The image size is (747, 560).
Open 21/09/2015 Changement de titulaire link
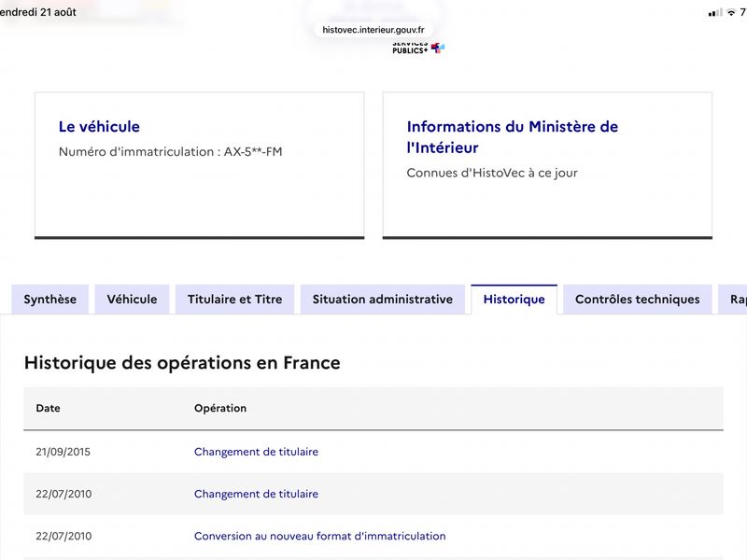click(256, 452)
